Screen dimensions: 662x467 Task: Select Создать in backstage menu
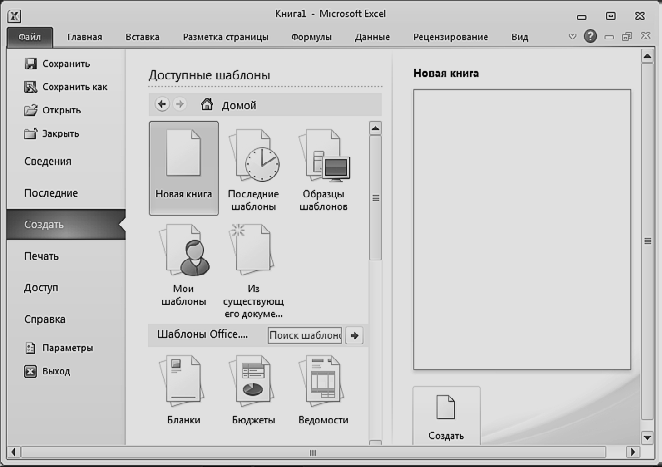pos(66,224)
